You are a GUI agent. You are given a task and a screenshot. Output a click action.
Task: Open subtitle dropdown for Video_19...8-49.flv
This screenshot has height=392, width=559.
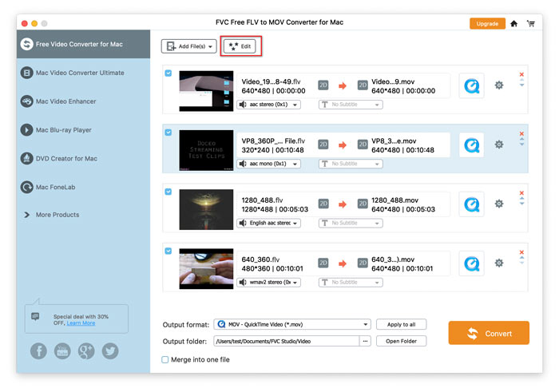[351, 105]
